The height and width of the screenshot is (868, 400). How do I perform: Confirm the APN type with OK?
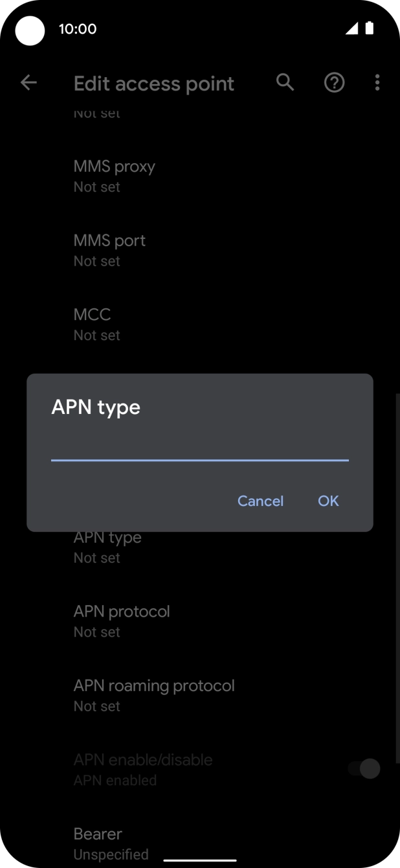tap(328, 501)
